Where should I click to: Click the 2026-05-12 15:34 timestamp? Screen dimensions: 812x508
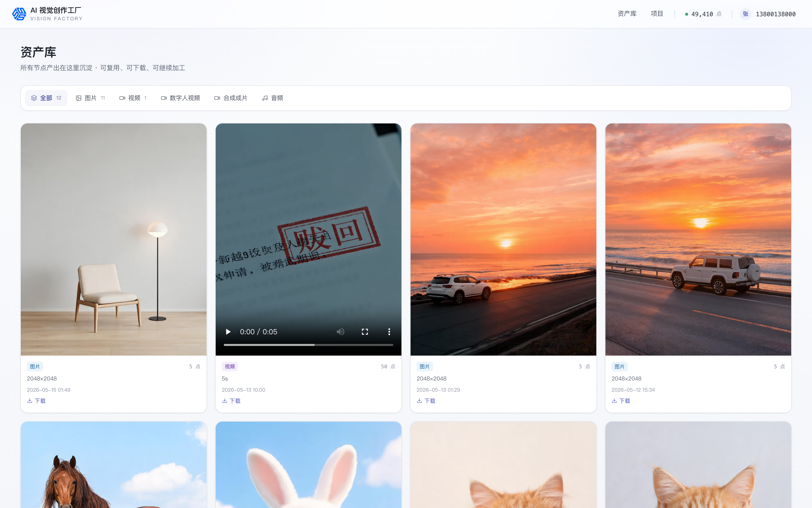(633, 390)
